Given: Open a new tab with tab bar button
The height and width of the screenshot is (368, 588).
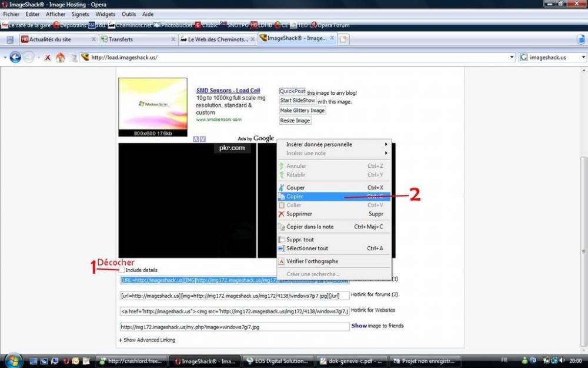Looking at the screenshot, I should click(x=343, y=39).
